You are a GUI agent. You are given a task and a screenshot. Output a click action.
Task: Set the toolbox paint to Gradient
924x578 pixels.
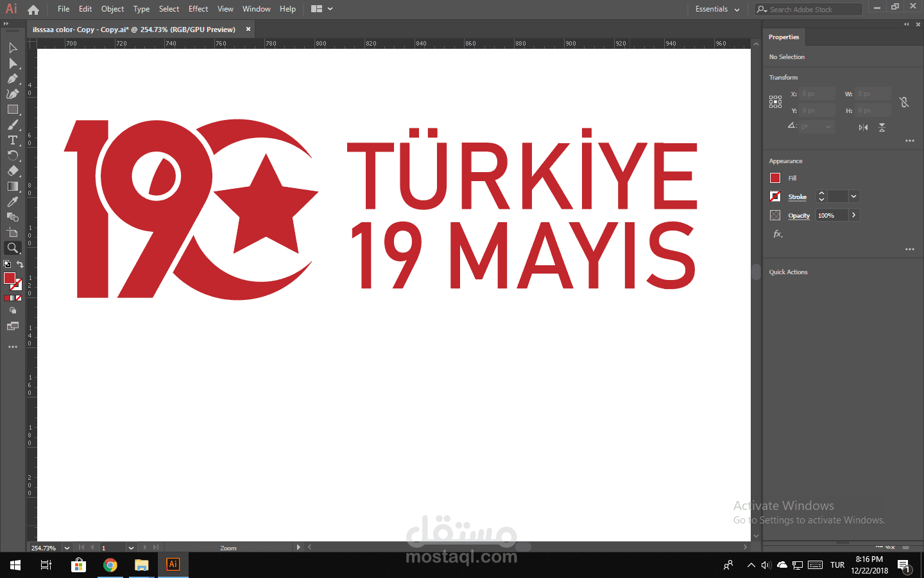pyautogui.click(x=13, y=298)
